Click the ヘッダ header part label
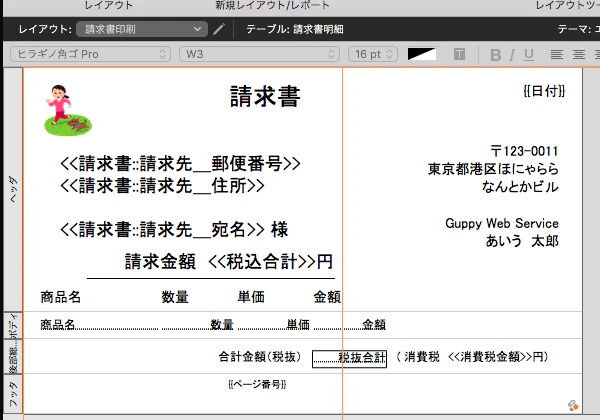 13,189
